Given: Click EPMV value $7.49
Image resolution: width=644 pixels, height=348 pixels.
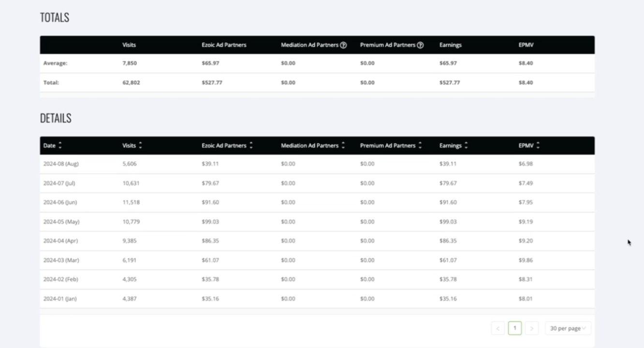Looking at the screenshot, I should [526, 183].
